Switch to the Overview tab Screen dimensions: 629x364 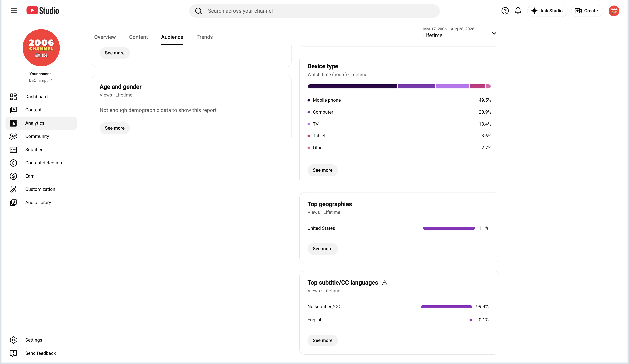point(105,37)
